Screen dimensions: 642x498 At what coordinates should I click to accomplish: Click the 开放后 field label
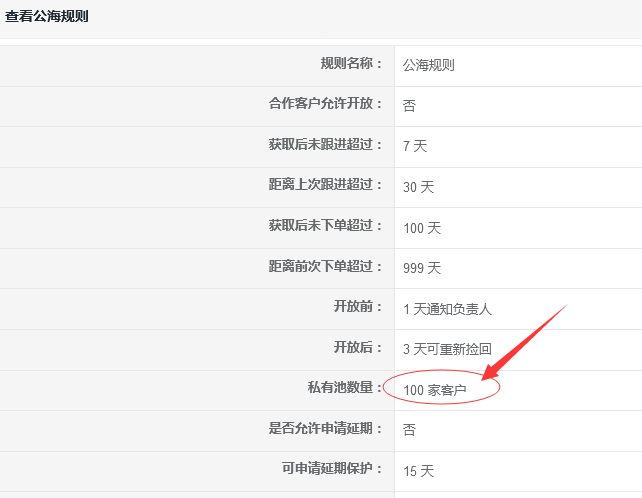click(358, 348)
